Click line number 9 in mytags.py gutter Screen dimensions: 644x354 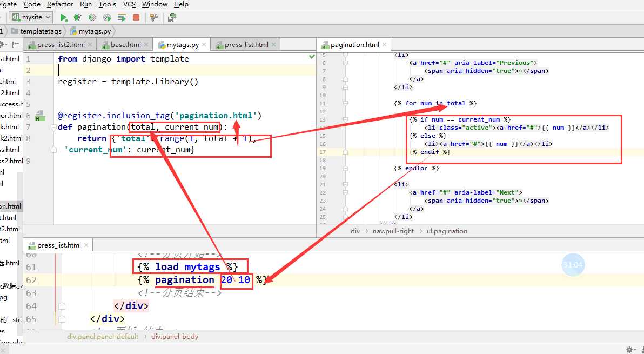coord(28,161)
